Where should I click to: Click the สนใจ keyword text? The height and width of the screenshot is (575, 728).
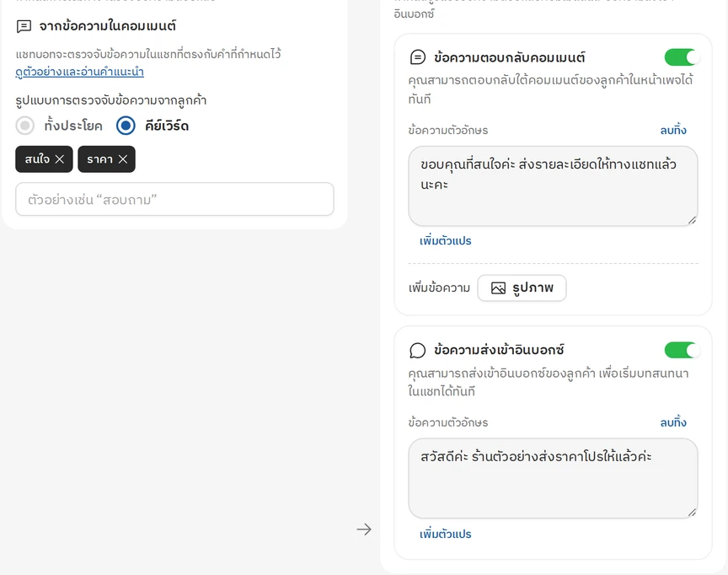(37, 159)
